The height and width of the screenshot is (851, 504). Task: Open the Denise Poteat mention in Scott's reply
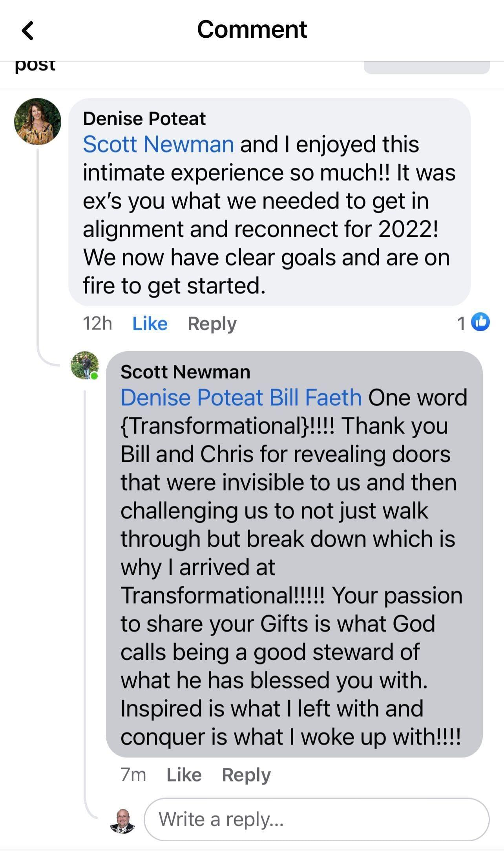click(x=192, y=397)
